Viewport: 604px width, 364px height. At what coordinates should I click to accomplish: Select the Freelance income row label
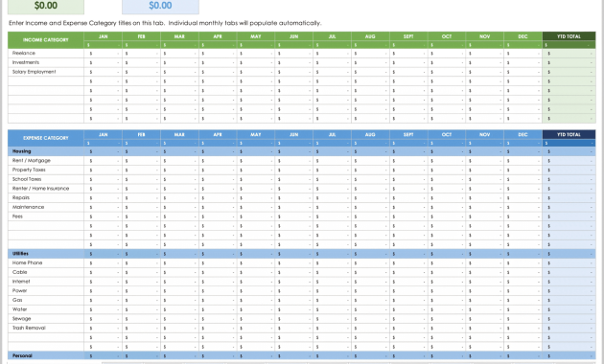pyautogui.click(x=24, y=53)
